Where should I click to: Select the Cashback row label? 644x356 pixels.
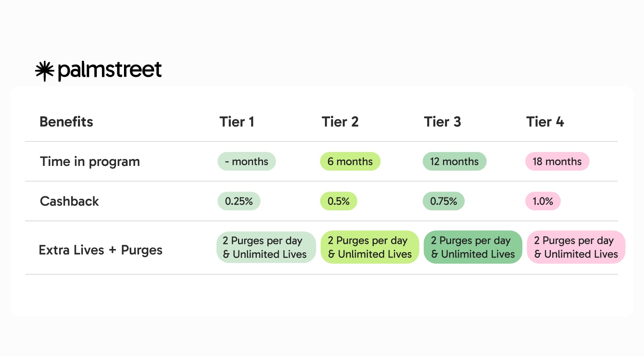click(x=69, y=201)
